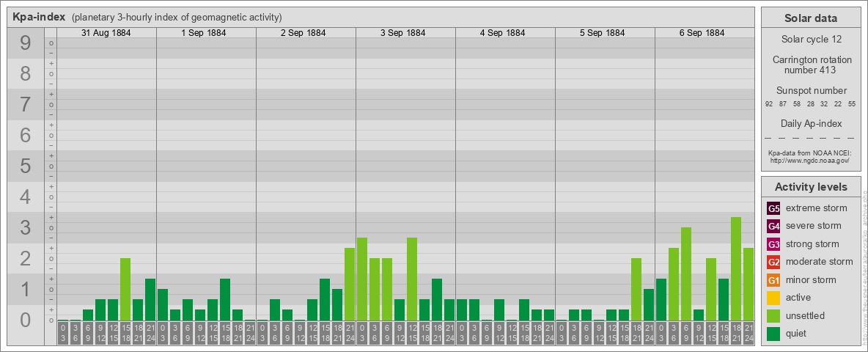Image resolution: width=868 pixels, height=352 pixels.
Task: Click the 9-12 bar on 4 Sep 1884
Action: click(499, 310)
